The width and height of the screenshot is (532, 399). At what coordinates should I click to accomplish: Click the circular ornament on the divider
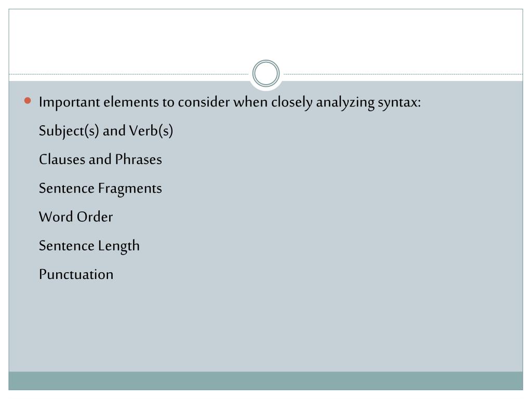pos(266,73)
